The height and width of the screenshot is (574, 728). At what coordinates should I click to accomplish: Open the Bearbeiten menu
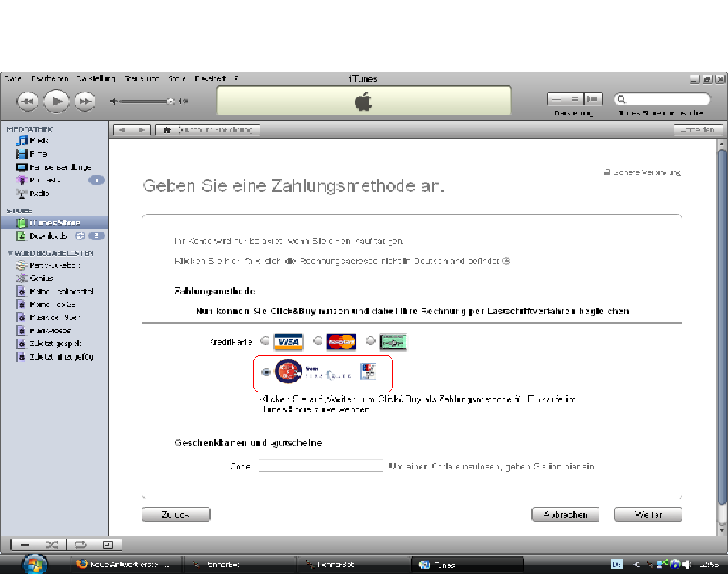pos(50,78)
